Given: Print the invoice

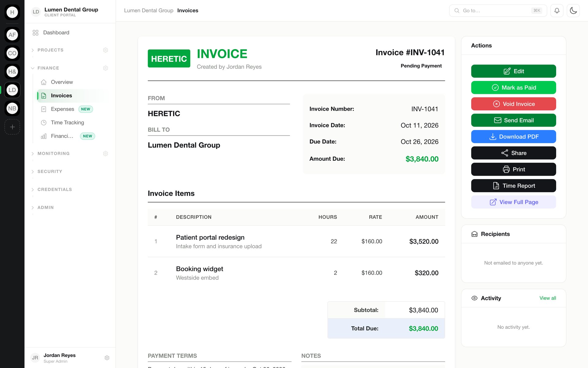Looking at the screenshot, I should coord(514,169).
